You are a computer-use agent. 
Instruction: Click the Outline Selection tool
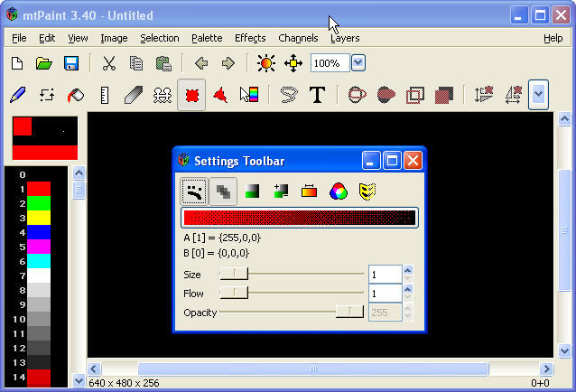415,95
